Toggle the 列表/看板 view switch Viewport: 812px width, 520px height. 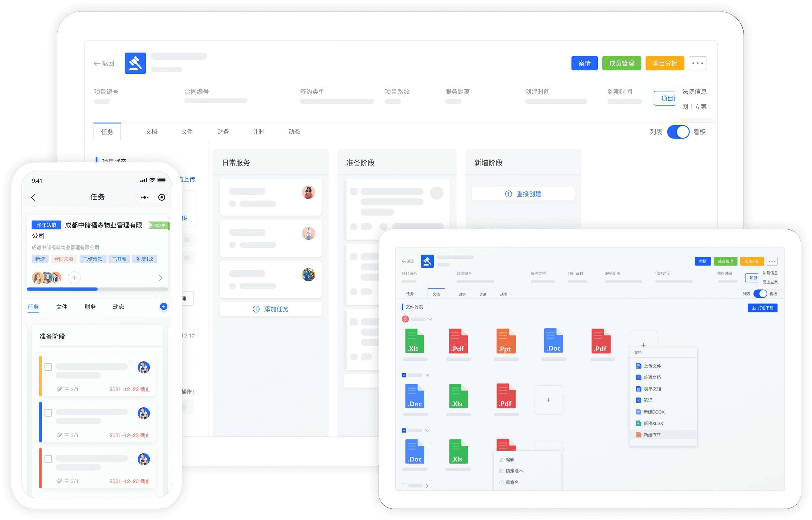point(678,132)
